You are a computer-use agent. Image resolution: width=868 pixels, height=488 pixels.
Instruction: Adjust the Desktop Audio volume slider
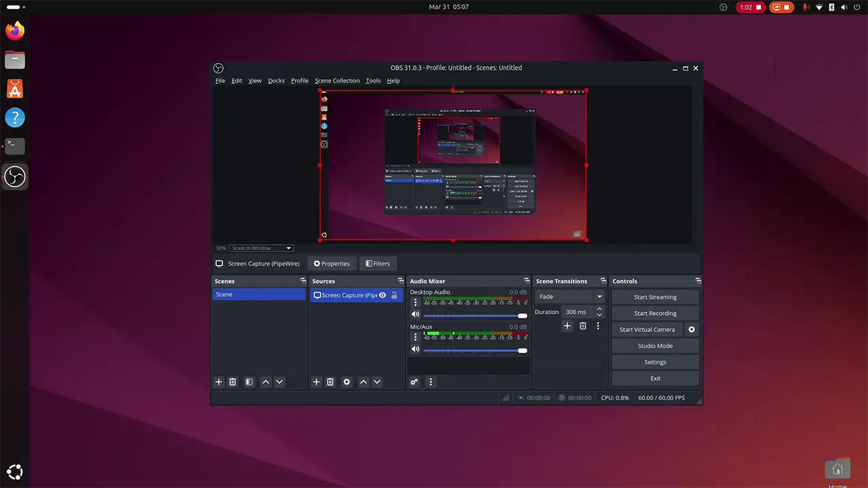475,315
